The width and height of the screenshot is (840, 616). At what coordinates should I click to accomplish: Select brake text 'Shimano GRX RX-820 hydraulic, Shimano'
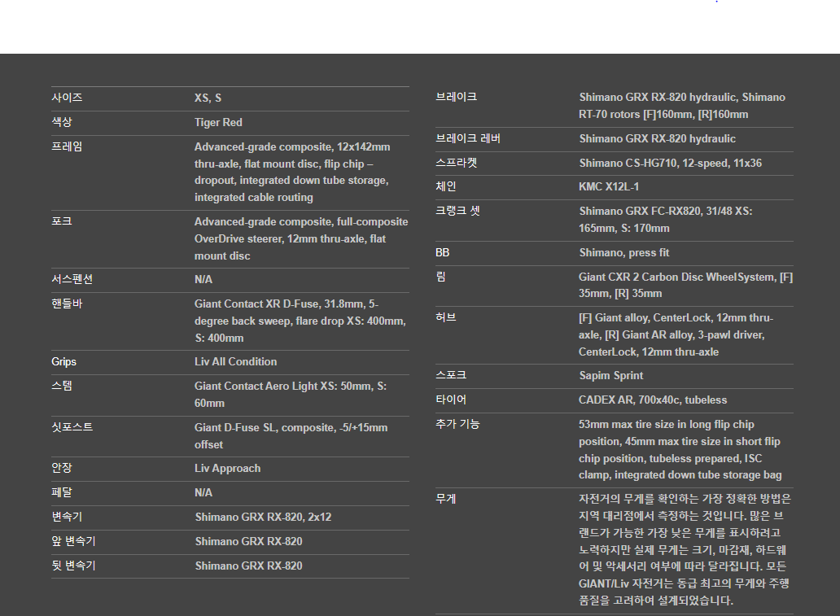click(x=682, y=98)
